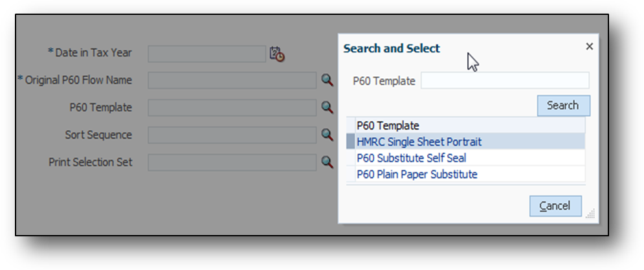Select HMRC Single Sheet Portrait row

click(419, 142)
